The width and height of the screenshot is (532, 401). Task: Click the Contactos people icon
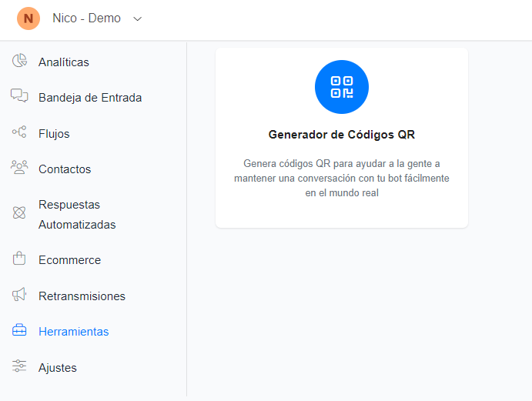(19, 167)
